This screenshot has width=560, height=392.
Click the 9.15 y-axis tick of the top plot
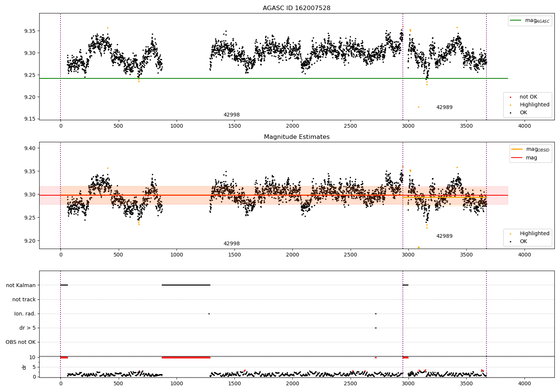30,119
